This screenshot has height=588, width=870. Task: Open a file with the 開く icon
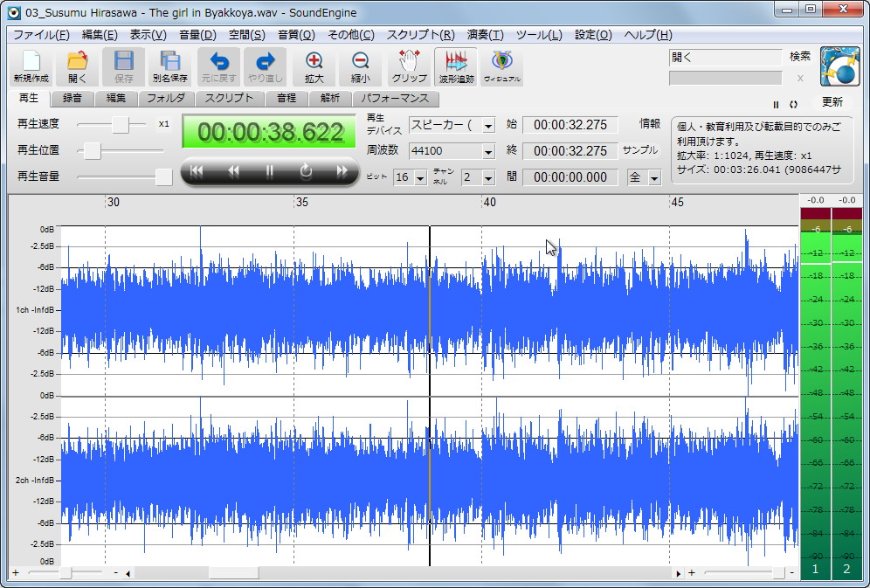point(77,66)
